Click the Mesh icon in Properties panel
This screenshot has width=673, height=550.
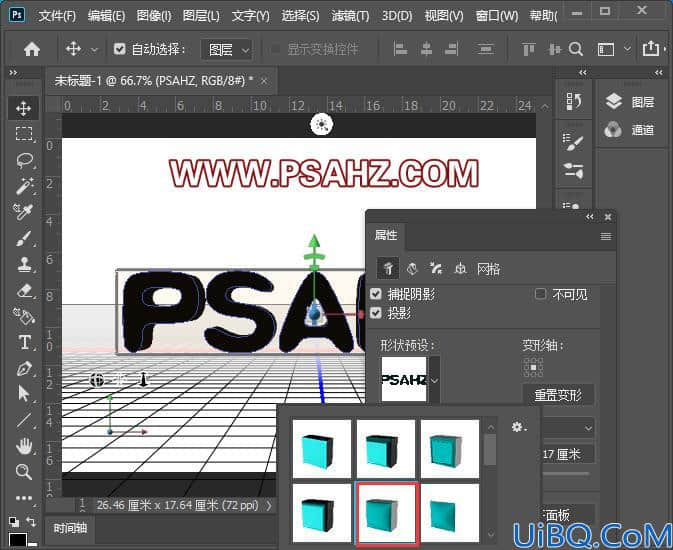point(388,268)
